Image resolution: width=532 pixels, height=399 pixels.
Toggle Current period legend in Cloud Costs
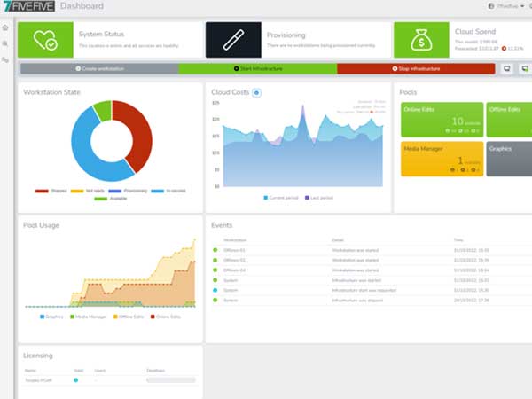click(x=281, y=198)
